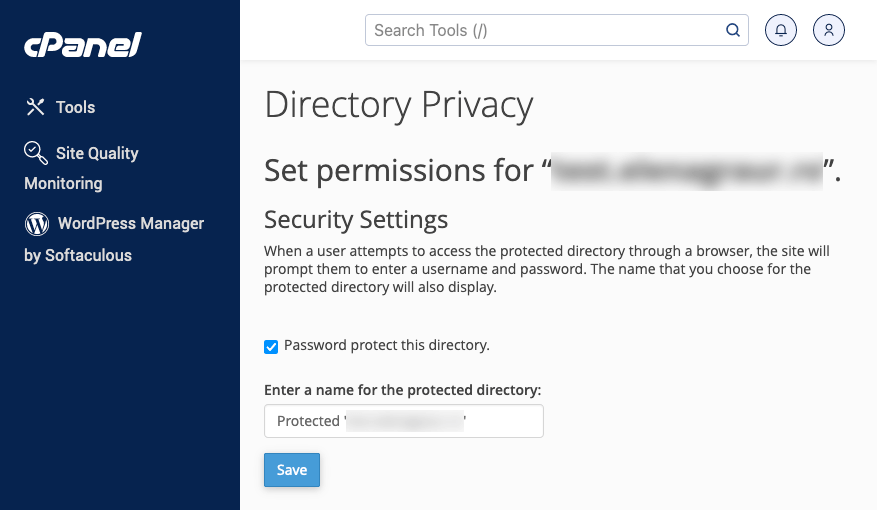
Task: Focus the Search Tools field
Action: tap(557, 30)
